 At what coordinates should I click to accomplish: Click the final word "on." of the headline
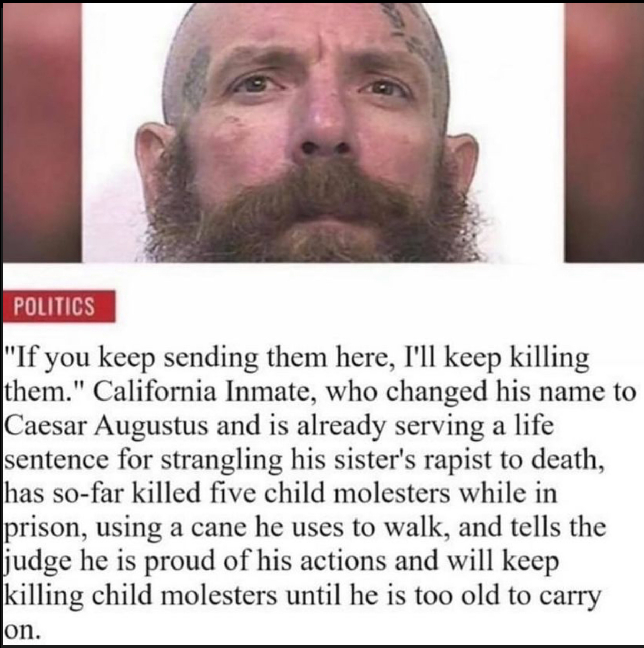(22, 630)
